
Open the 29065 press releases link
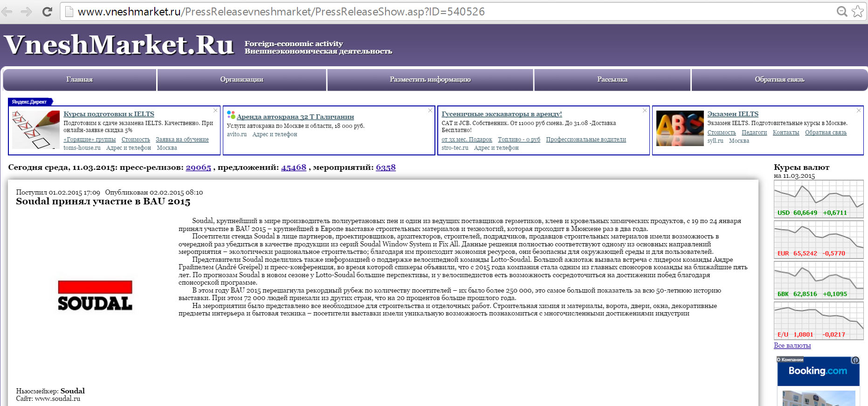(199, 168)
